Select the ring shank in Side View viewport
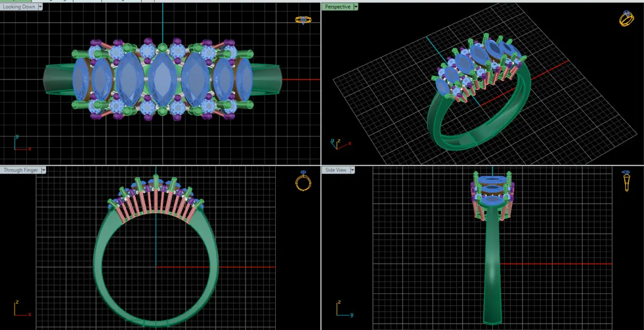The image size is (644, 330). (x=492, y=269)
